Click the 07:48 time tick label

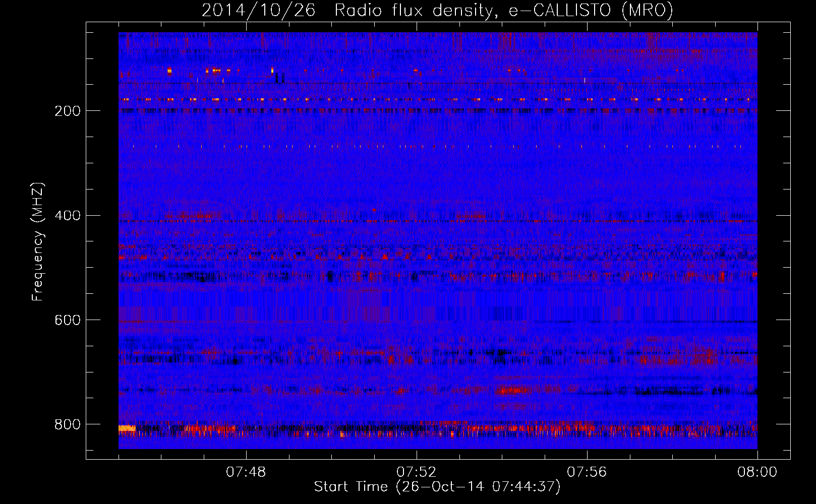point(246,472)
